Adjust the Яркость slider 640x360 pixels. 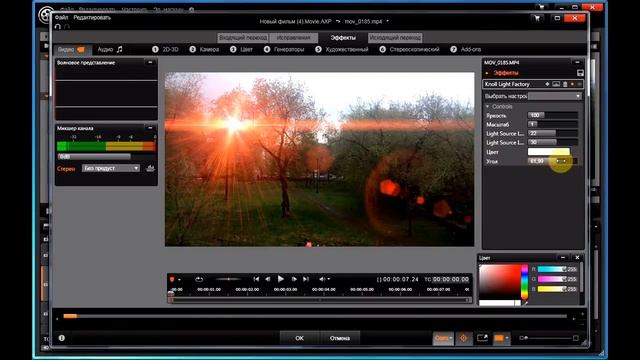click(553, 116)
